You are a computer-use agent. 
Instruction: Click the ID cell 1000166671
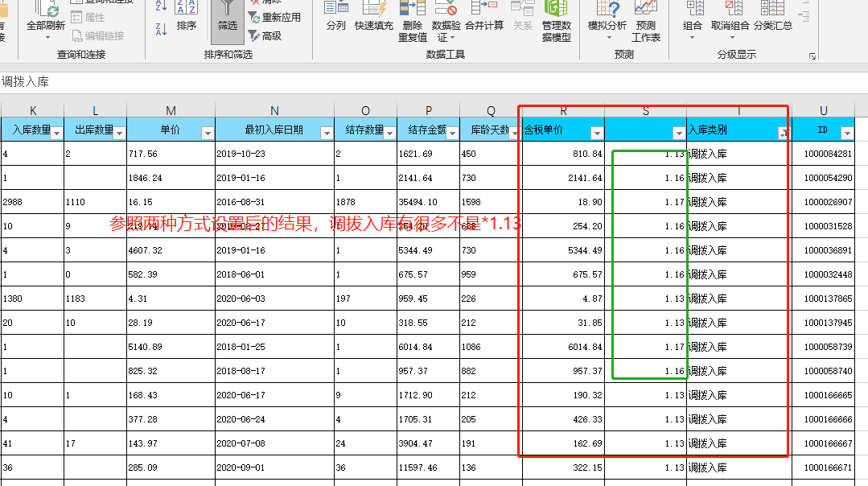pyautogui.click(x=823, y=467)
